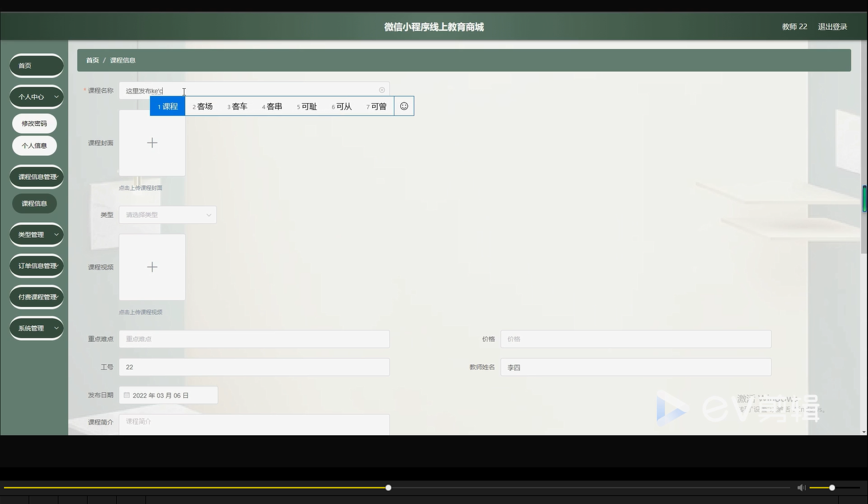The height and width of the screenshot is (504, 868).
Task: Open the calendar icon in 发布日期 field
Action: 127,395
